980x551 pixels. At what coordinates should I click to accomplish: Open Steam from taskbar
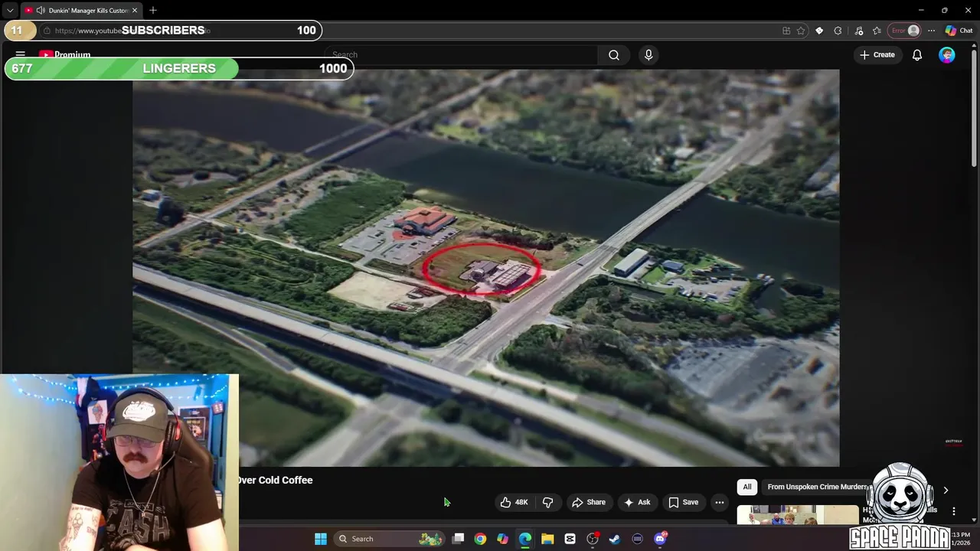(x=615, y=539)
